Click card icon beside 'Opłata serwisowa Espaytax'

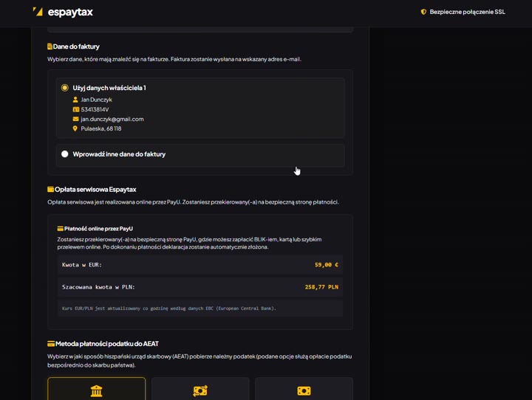point(50,189)
